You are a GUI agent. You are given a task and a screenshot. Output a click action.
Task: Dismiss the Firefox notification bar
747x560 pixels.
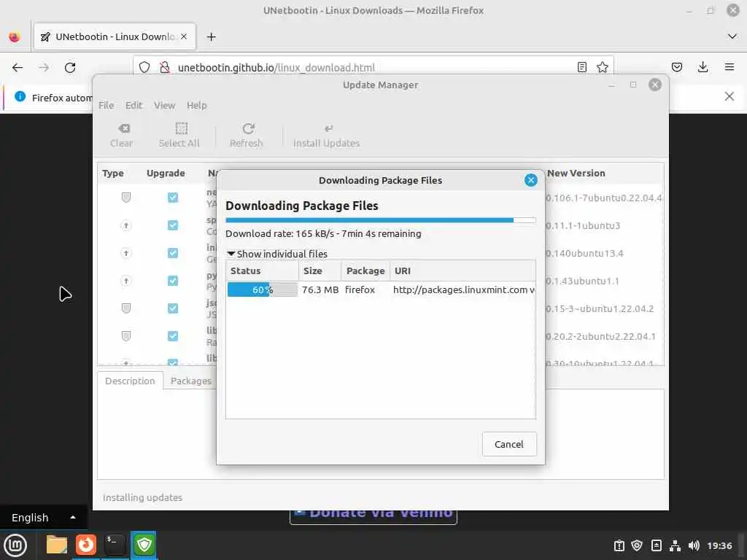pos(729,96)
